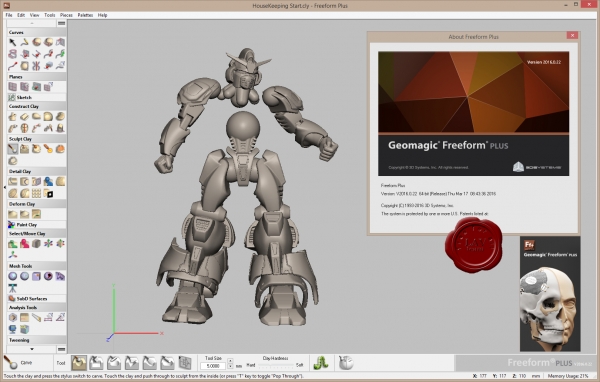
Task: Click the Carve ball icon in bottom bar
Action: tap(11, 363)
